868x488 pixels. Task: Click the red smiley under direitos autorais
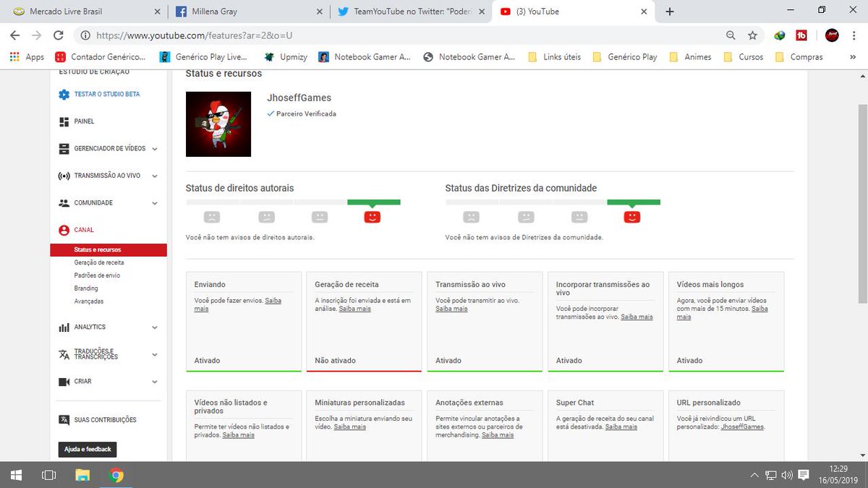pyautogui.click(x=373, y=216)
